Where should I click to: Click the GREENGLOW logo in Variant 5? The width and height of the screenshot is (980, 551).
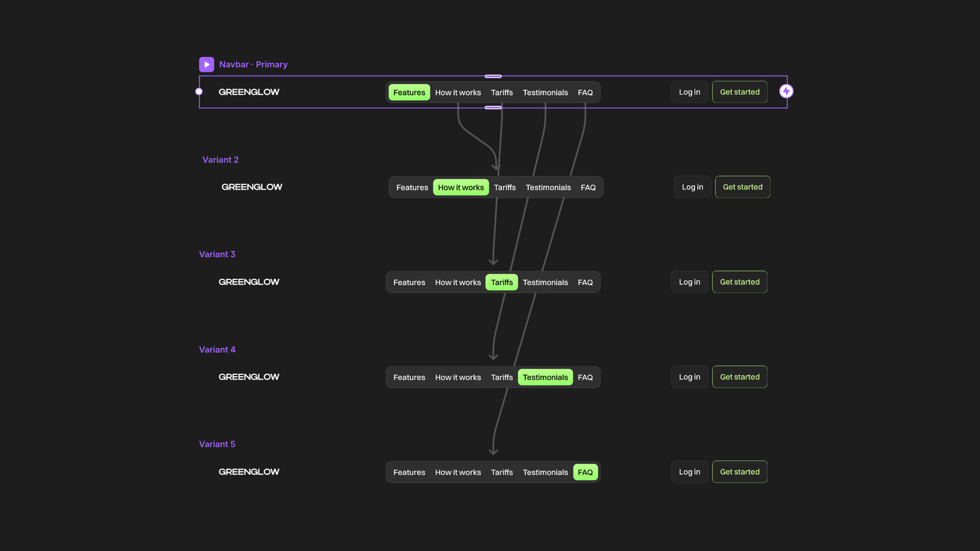pos(248,472)
